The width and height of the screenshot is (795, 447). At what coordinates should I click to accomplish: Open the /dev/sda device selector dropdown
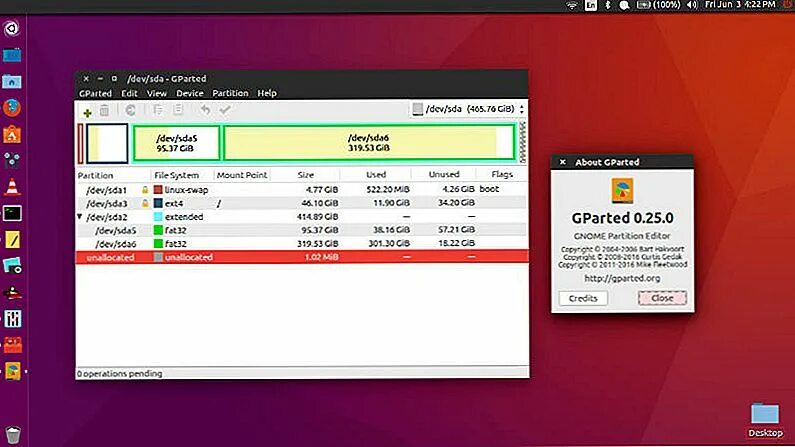[468, 109]
